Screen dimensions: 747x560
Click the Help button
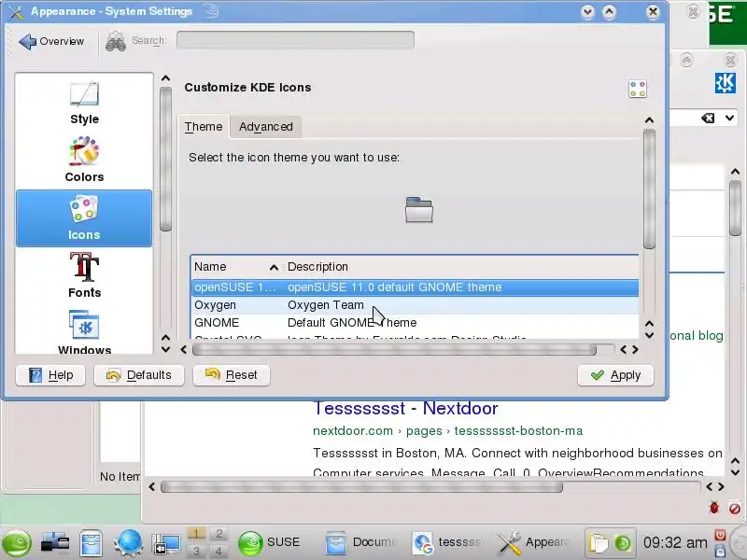(51, 375)
